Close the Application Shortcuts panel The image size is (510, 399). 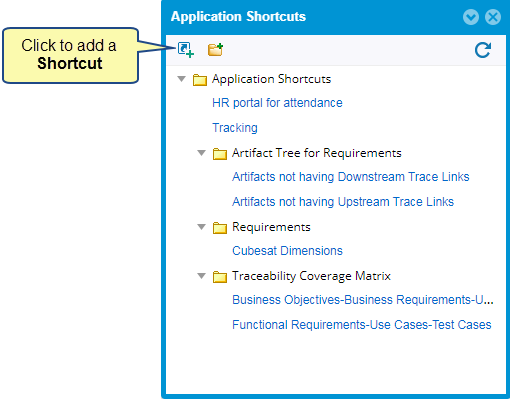coord(493,17)
